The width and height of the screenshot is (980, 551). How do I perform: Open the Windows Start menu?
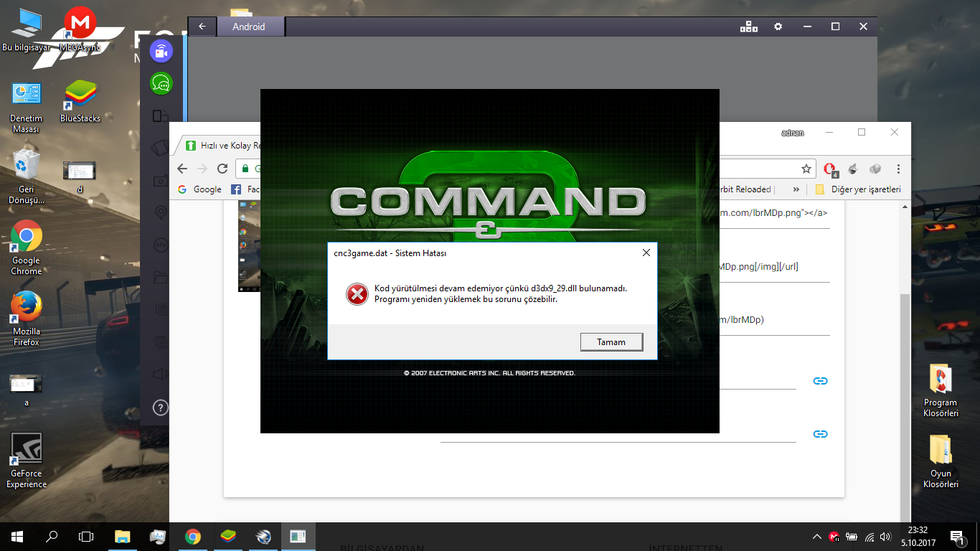tap(17, 537)
